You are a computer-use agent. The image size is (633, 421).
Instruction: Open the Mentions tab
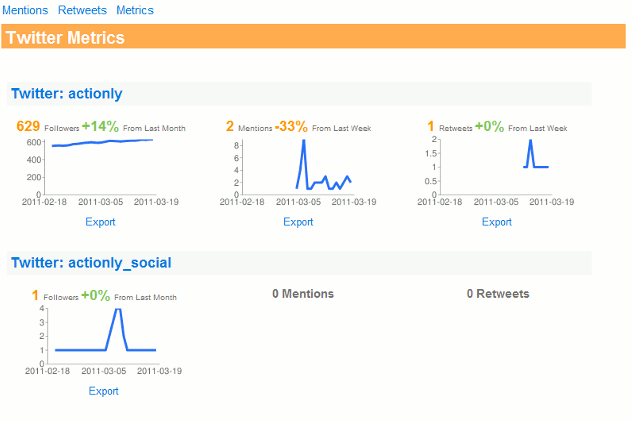tap(25, 10)
